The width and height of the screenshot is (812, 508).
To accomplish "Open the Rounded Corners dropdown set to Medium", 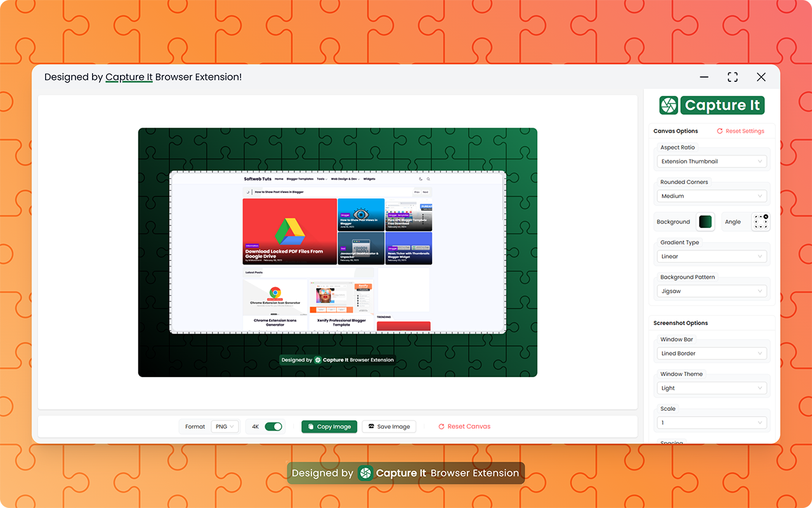I will coord(712,196).
